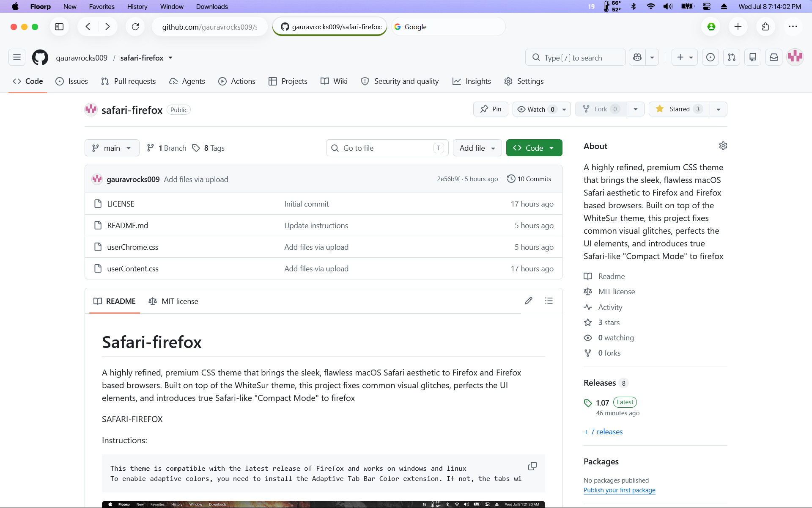Expand the main branch selector
The height and width of the screenshot is (508, 812).
(x=112, y=148)
